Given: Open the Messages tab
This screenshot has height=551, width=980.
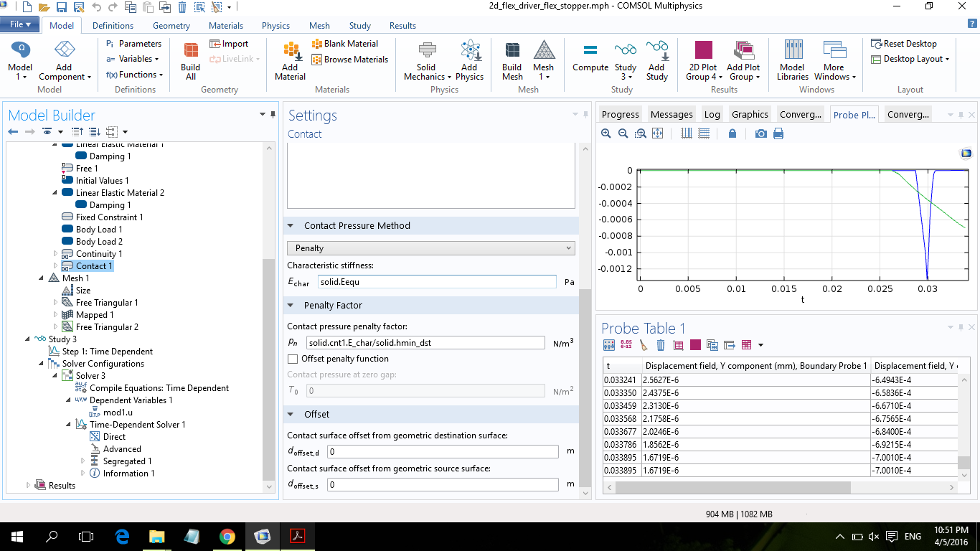Looking at the screenshot, I should coord(671,115).
